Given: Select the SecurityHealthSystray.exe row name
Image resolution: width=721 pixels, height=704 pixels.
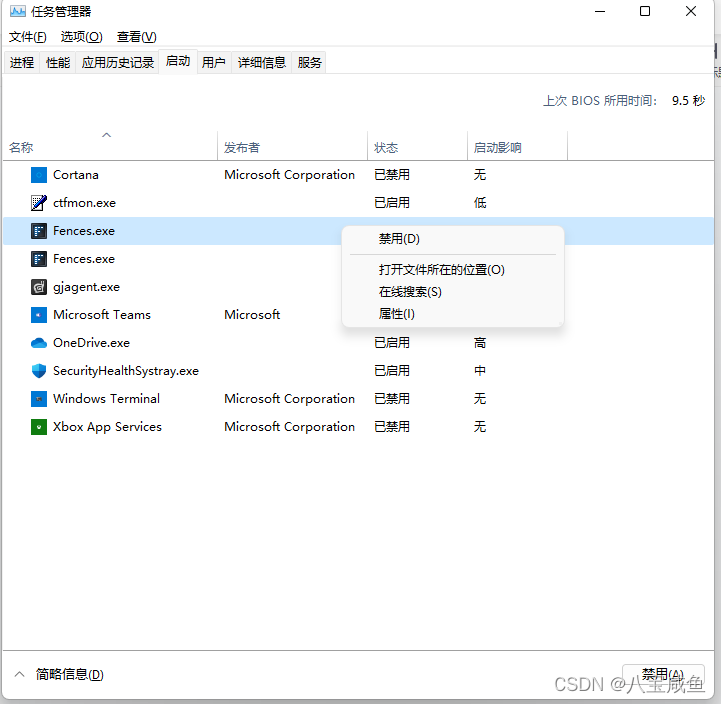Looking at the screenshot, I should [x=126, y=371].
